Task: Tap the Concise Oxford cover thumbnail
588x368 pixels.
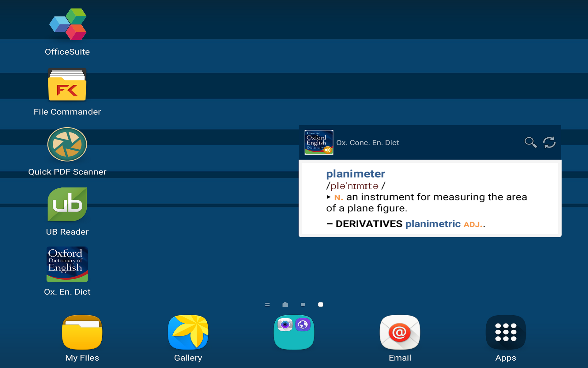Action: click(318, 142)
